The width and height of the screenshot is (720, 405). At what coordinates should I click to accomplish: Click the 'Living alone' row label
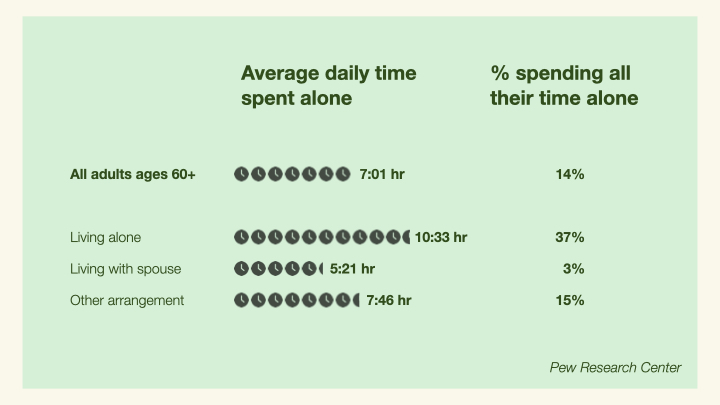point(106,237)
